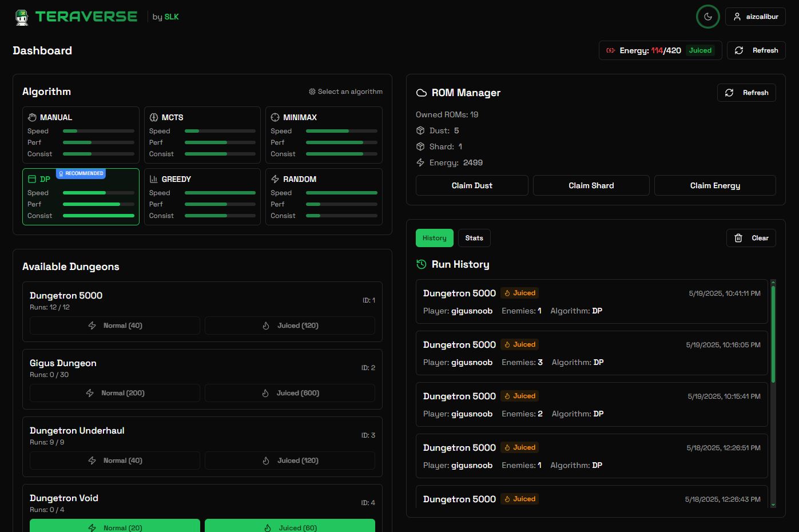Click the Dust cube icon in ROM Manager

(420, 130)
